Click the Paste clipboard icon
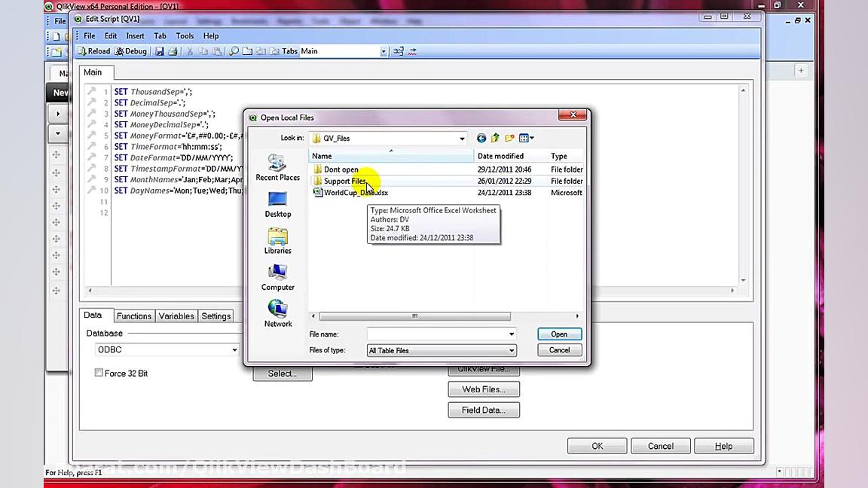This screenshot has width=868, height=488. point(217,51)
